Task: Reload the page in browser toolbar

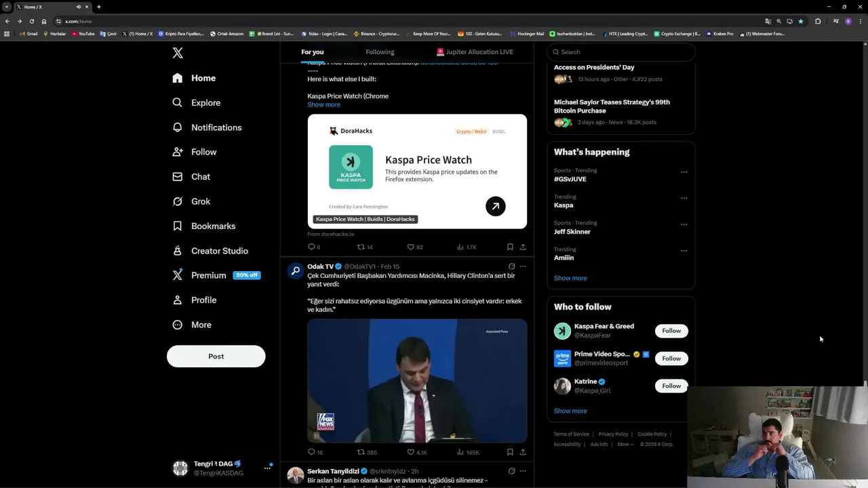Action: click(x=31, y=21)
